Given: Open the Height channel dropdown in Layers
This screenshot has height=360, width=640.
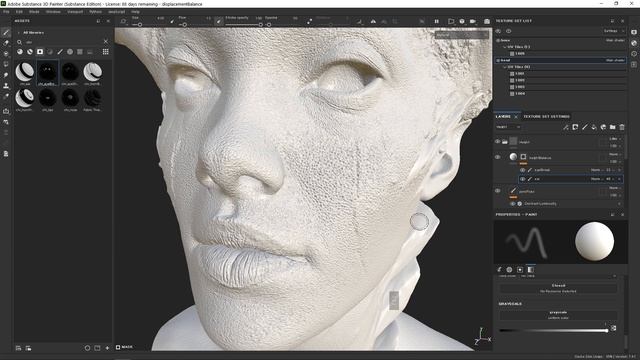Looking at the screenshot, I should click(508, 127).
